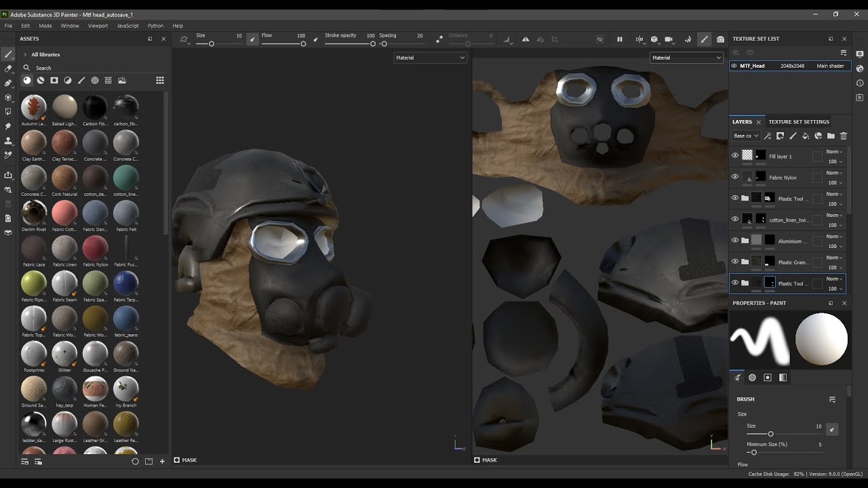Screen dimensions: 868x488
Task: Add a fill layer with bucket icon
Action: 806,136
